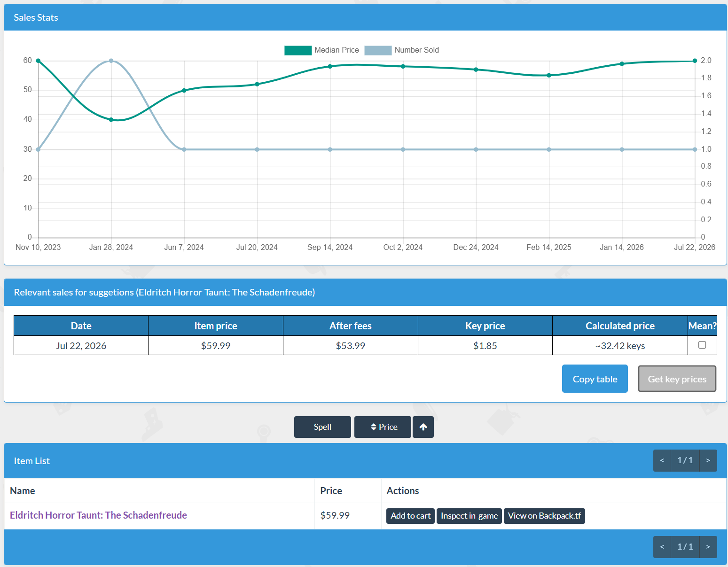Click the Mean? column header

[x=702, y=326]
